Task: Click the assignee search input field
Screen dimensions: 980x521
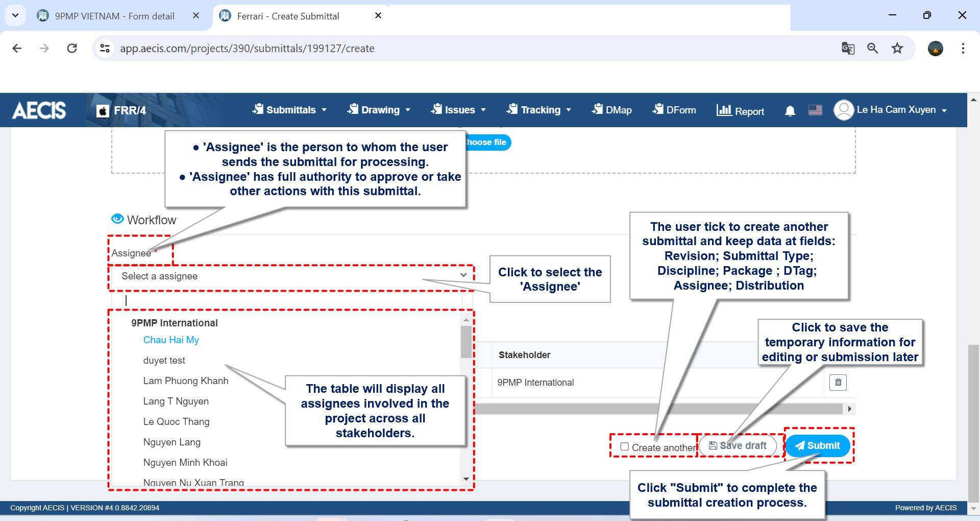Action: click(291, 300)
